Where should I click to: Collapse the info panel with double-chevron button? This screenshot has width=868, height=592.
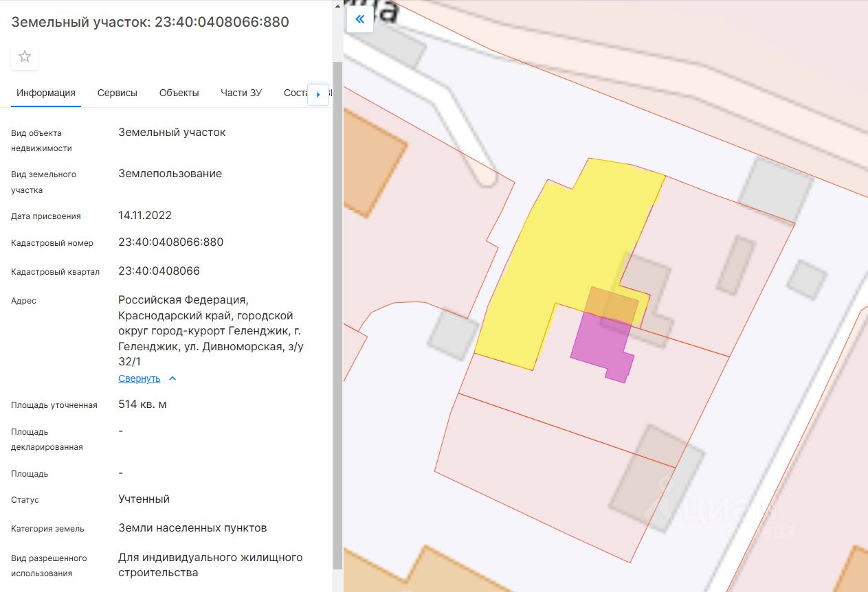(x=359, y=19)
